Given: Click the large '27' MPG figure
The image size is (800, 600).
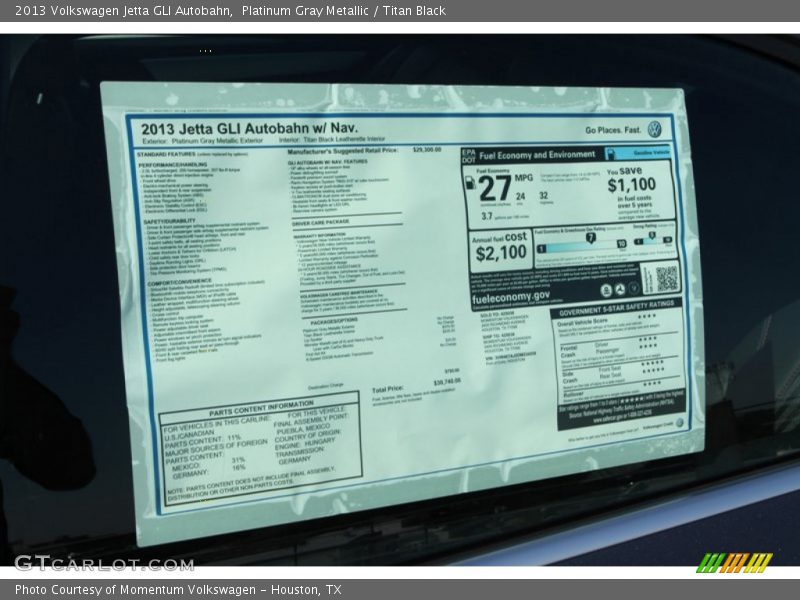Looking at the screenshot, I should 495,188.
